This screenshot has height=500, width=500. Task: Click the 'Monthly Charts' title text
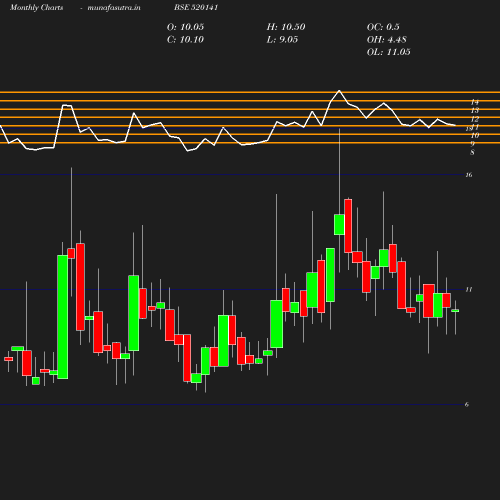[37, 8]
